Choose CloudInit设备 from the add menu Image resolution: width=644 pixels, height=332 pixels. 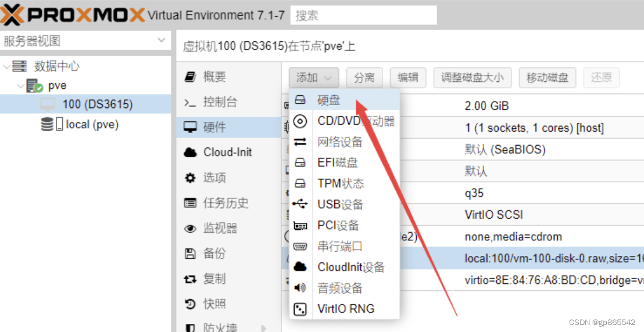(x=345, y=267)
